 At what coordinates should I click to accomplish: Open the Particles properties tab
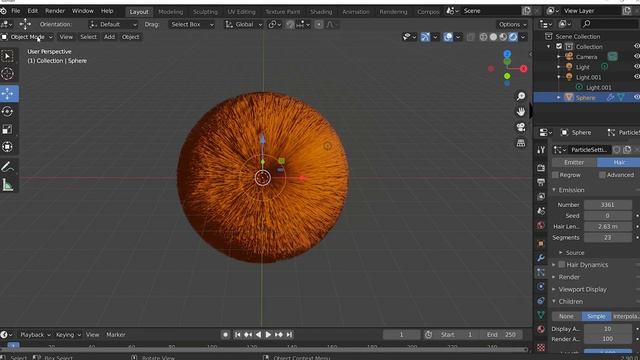[x=541, y=272]
